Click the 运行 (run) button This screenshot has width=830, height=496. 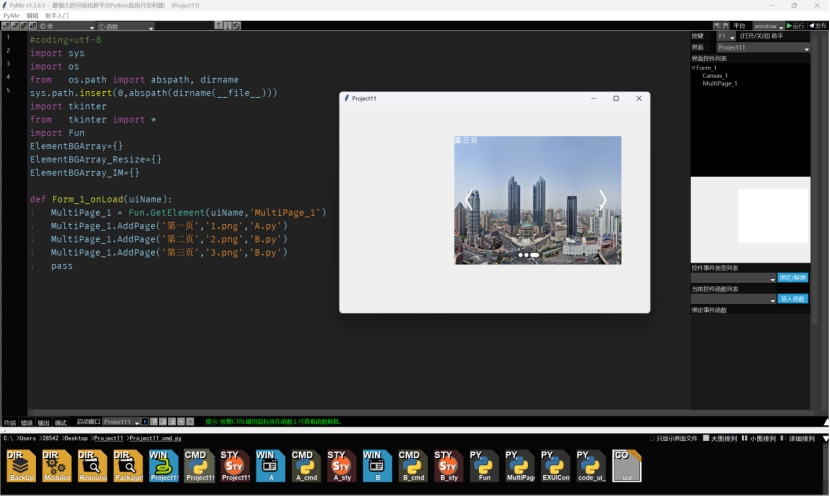[x=796, y=26]
